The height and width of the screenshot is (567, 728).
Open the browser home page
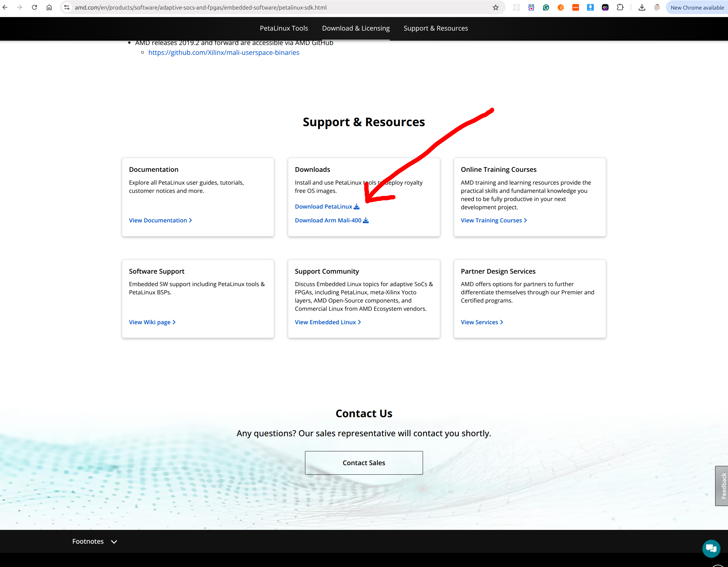click(x=49, y=7)
